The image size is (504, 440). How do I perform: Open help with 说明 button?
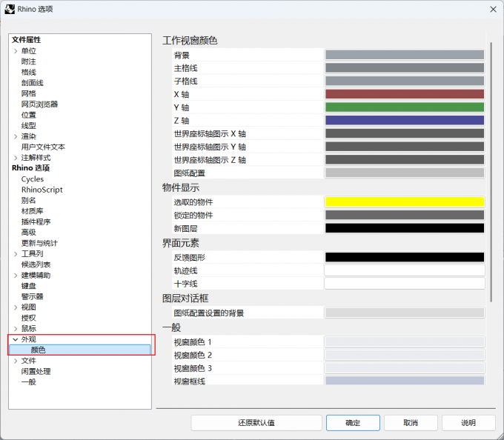point(468,423)
